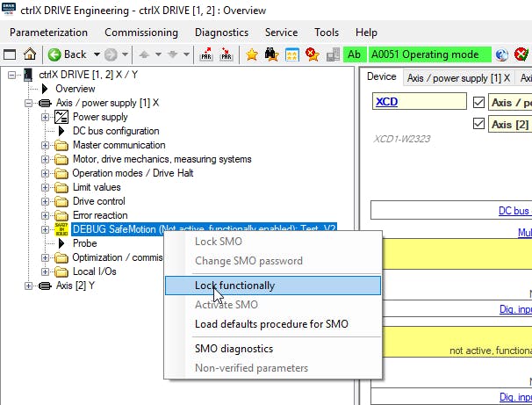Open the Service menu
The width and height of the screenshot is (532, 405).
(x=281, y=33)
